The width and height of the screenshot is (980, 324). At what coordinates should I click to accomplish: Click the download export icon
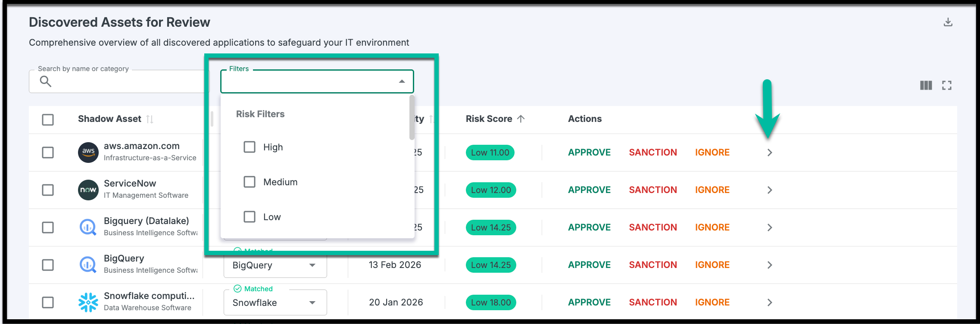coord(948,22)
